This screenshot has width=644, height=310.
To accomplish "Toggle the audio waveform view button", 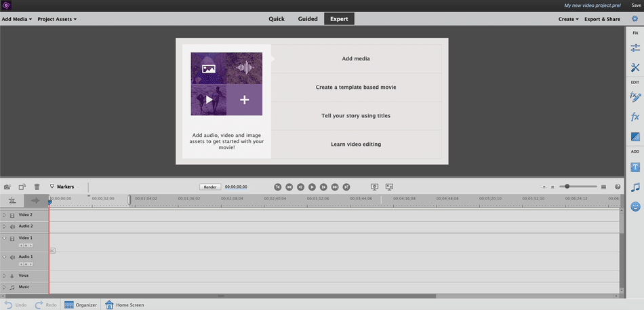I will click(x=36, y=201).
